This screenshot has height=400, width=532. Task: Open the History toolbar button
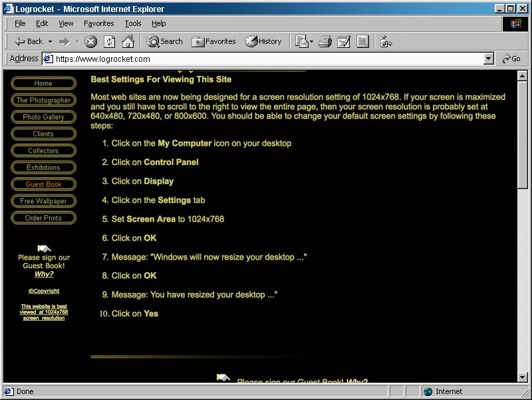[263, 41]
